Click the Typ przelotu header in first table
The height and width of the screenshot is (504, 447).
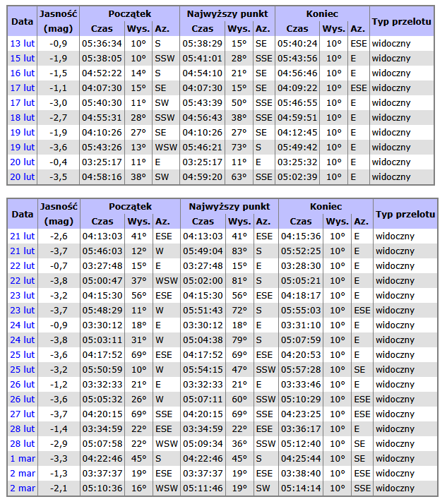click(x=401, y=21)
